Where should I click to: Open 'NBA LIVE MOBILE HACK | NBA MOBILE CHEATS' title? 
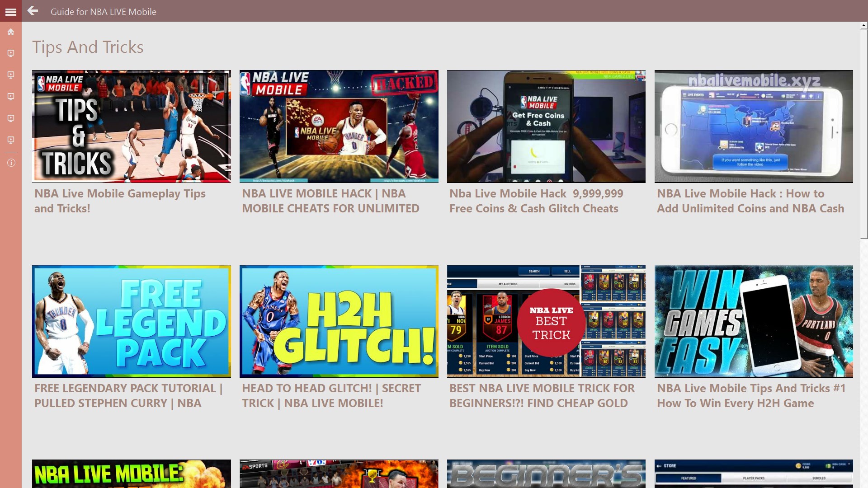click(331, 201)
